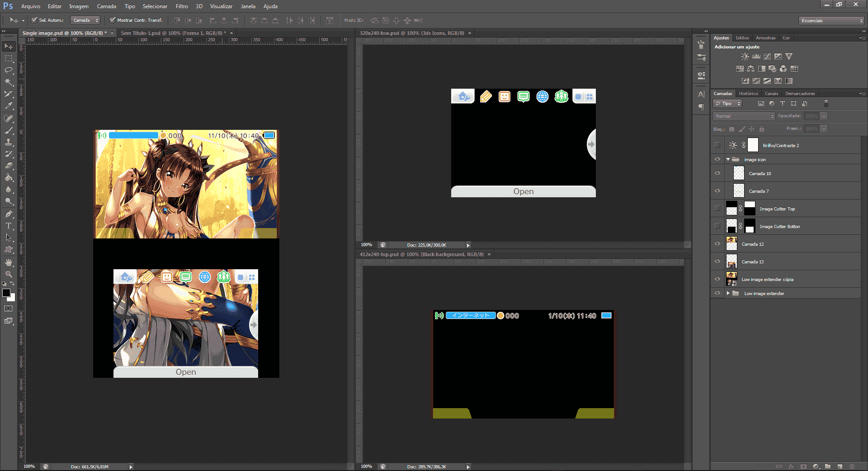Click zoom field of Single image.psd

pos(29,466)
